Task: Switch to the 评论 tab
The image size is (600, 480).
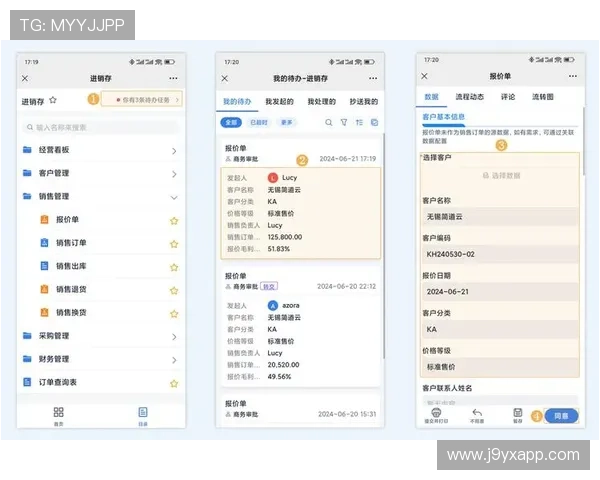Action: (x=508, y=97)
